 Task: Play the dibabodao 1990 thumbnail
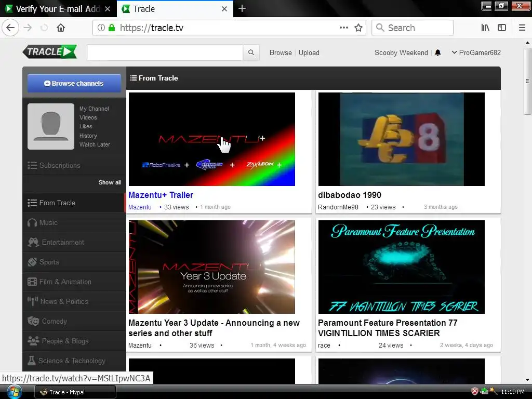tap(402, 139)
